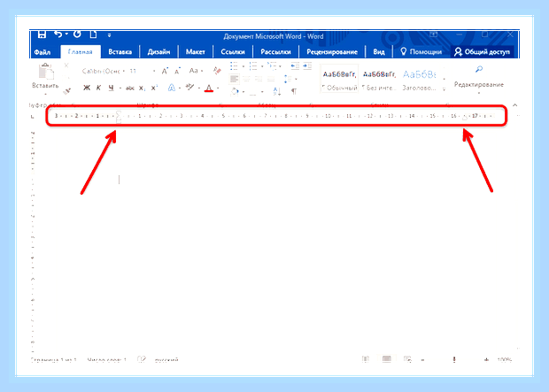Click the Общий доступ share button
Viewport: 549px width, 392px height.
[482, 52]
